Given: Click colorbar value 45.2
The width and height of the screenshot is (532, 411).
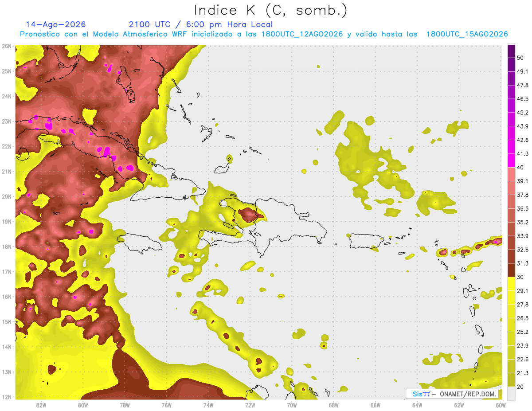Looking at the screenshot, I should click(x=522, y=113).
